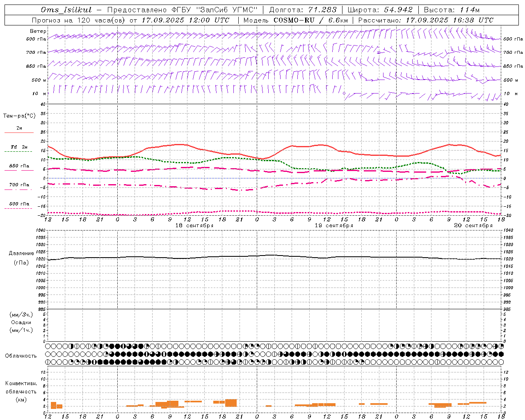Click the Td 2м dew point legend entry
Screen dimensions: 525x420
(19, 149)
